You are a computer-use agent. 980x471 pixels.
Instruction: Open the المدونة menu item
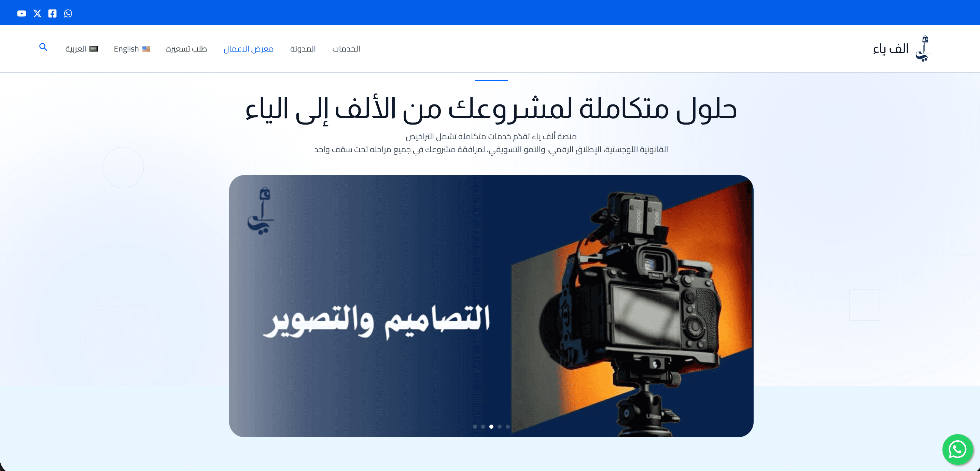tap(303, 49)
